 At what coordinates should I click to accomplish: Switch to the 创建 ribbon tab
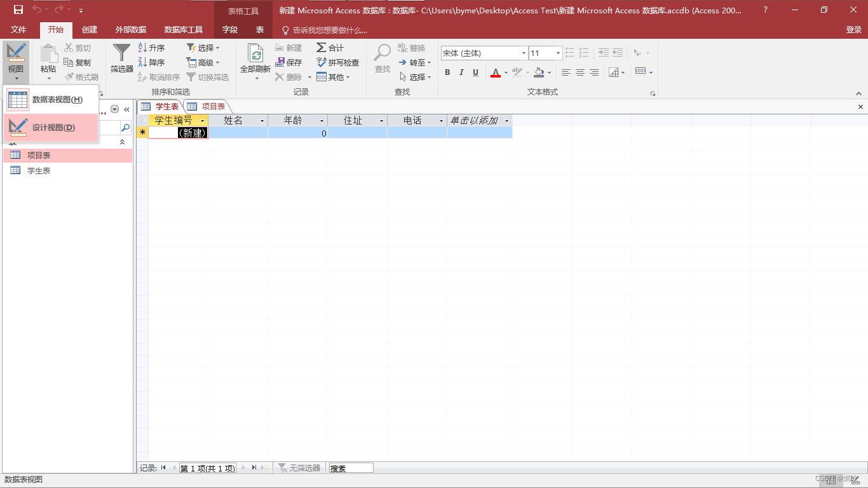coord(90,30)
